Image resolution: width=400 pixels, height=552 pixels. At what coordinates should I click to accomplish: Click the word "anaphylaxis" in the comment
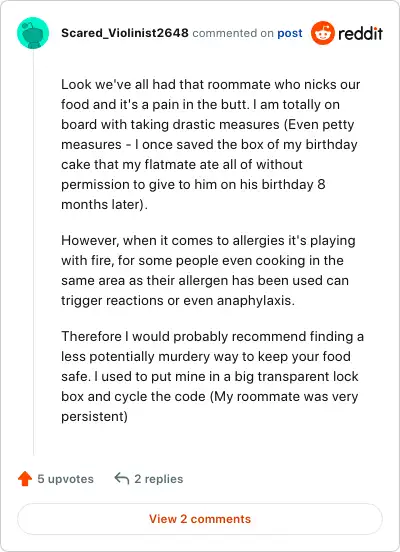(254, 300)
